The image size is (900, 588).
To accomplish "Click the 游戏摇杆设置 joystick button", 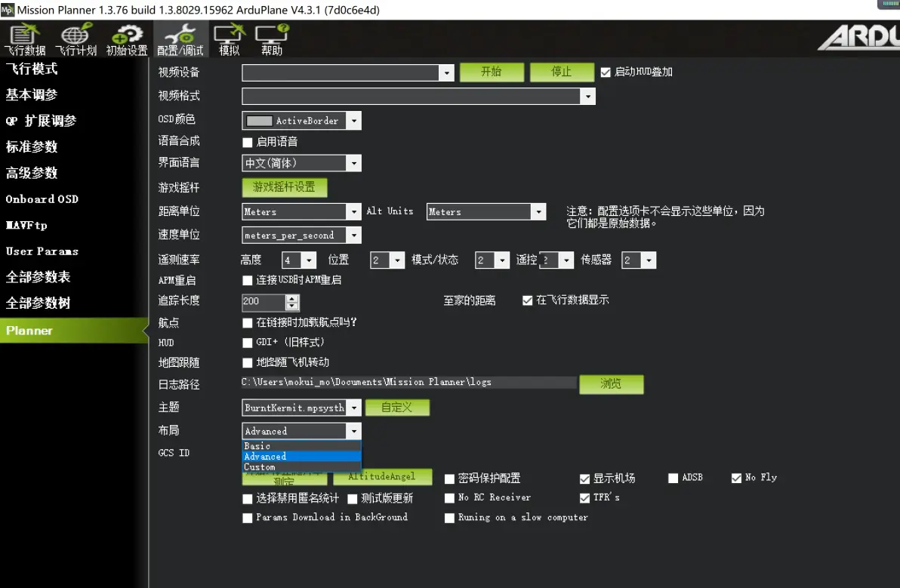I will click(284, 187).
